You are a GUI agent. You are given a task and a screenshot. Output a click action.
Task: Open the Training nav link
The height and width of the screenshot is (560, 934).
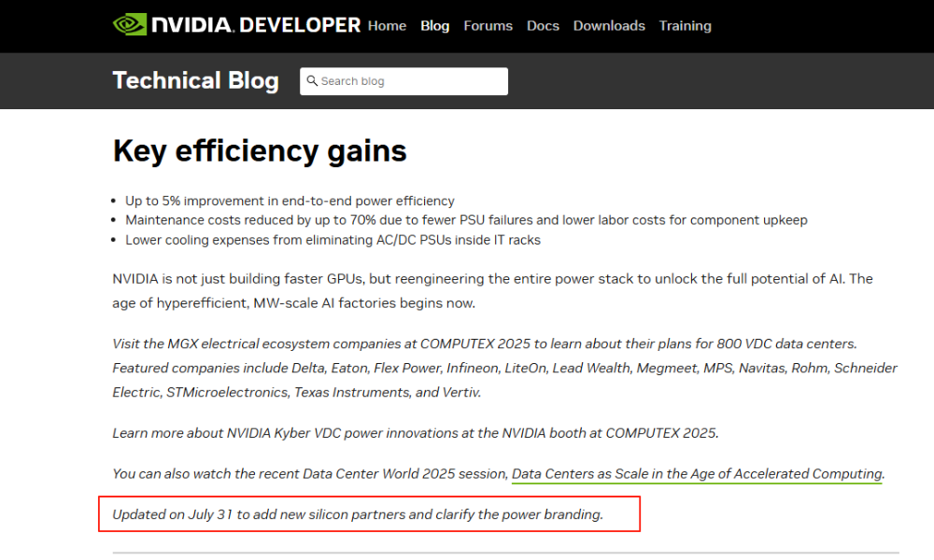tap(685, 25)
